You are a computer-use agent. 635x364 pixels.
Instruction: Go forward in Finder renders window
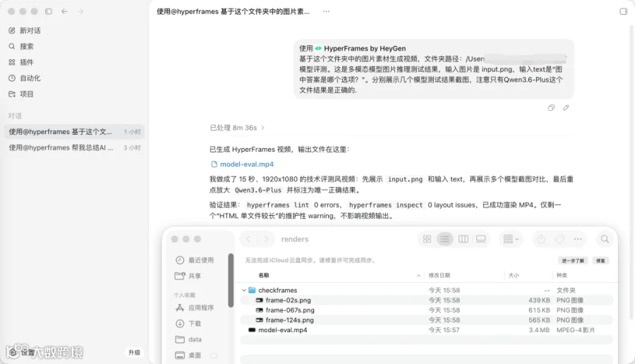(x=266, y=239)
